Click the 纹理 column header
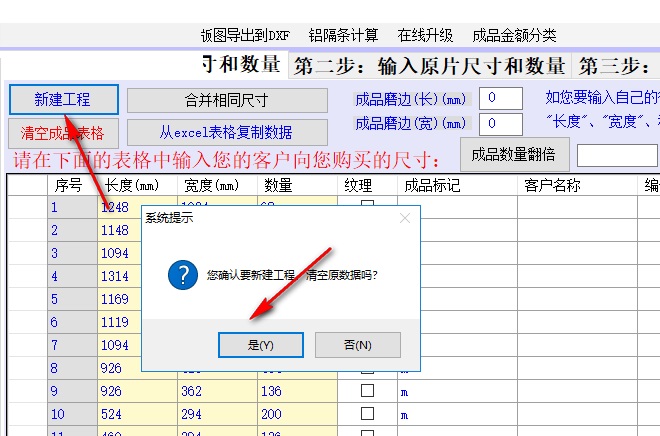 [x=367, y=185]
